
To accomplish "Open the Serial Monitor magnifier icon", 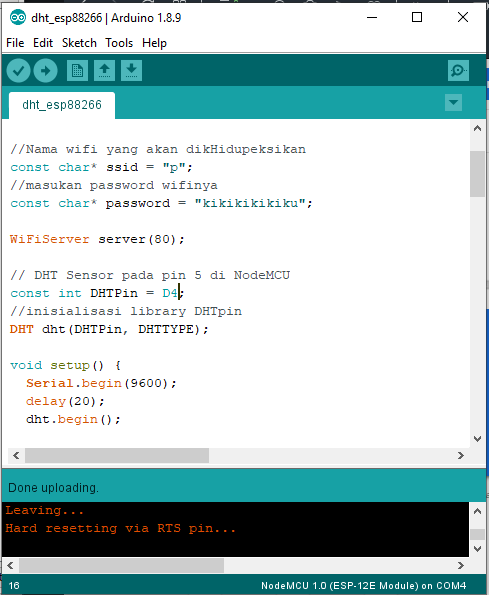I will pos(458,71).
